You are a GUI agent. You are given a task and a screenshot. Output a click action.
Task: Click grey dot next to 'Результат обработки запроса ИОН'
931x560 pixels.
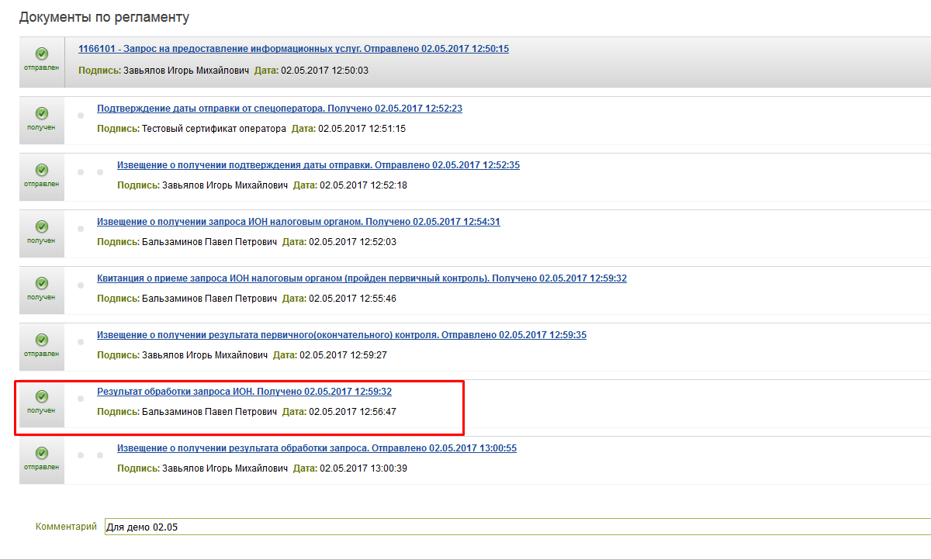click(x=81, y=399)
